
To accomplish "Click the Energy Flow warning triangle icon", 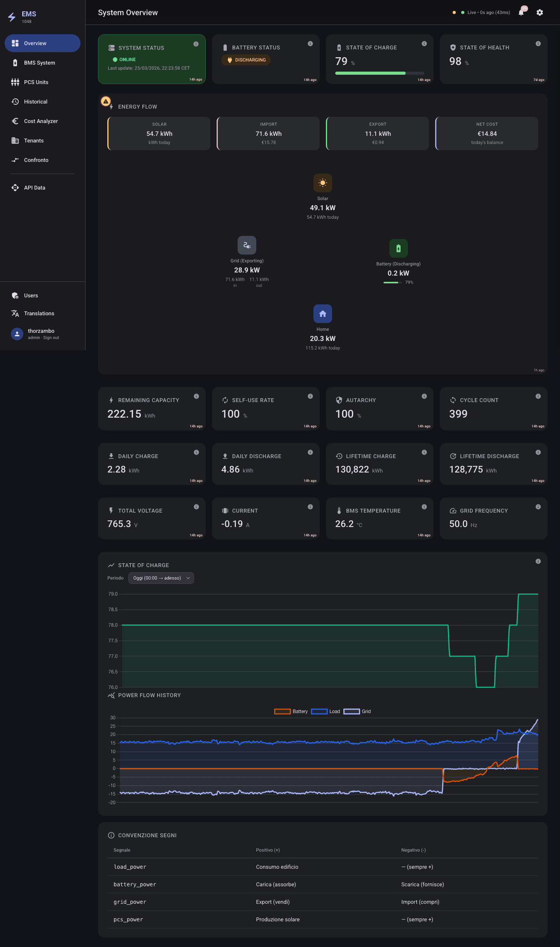I will pyautogui.click(x=106, y=101).
